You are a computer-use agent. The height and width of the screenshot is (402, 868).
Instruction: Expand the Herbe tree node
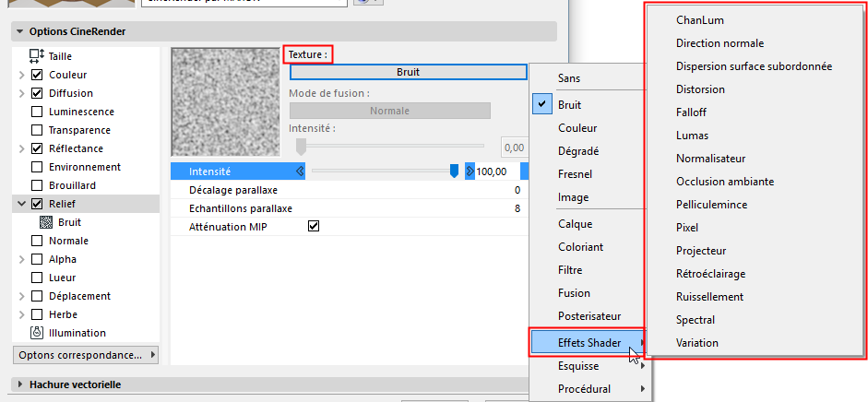[x=22, y=314]
